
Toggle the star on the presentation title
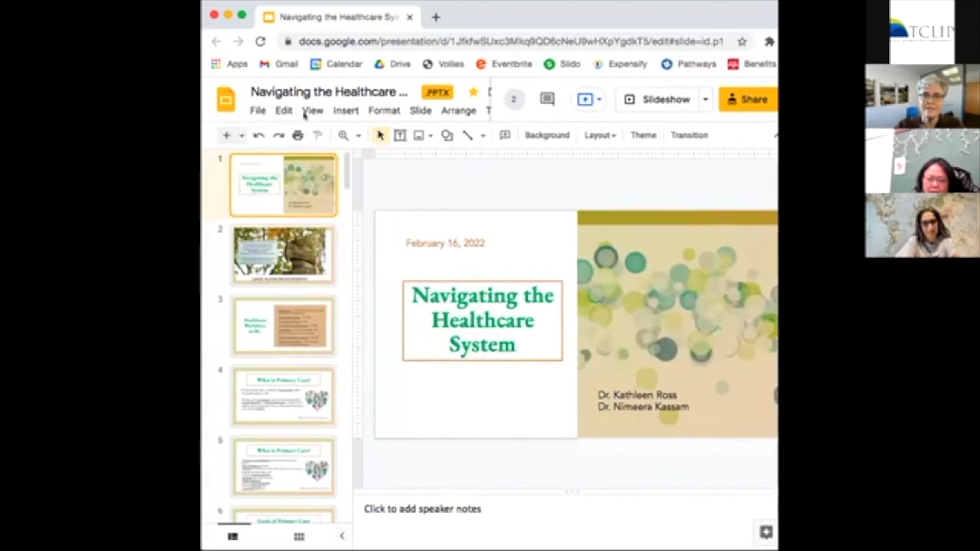coord(473,92)
